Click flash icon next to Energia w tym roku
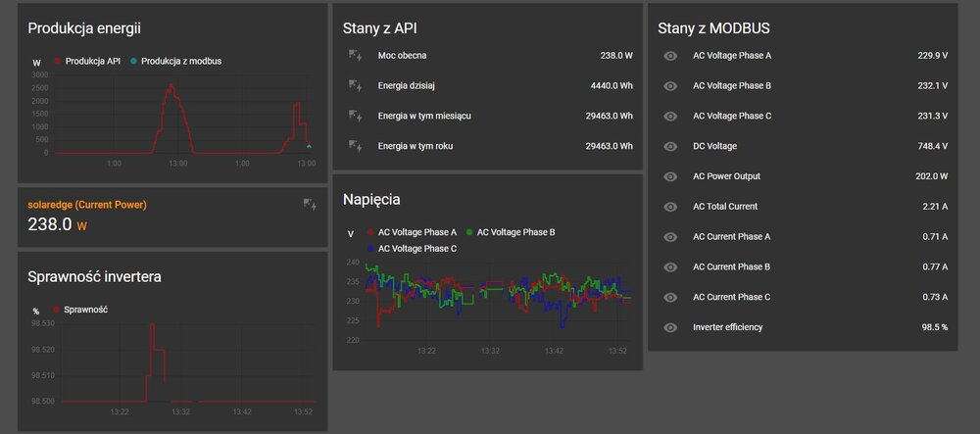 pos(355,147)
